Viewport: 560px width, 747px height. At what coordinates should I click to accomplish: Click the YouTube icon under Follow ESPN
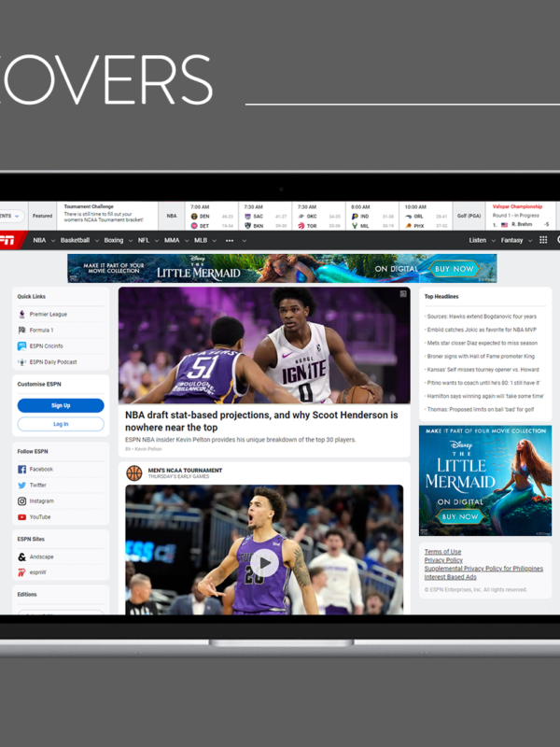(21, 517)
